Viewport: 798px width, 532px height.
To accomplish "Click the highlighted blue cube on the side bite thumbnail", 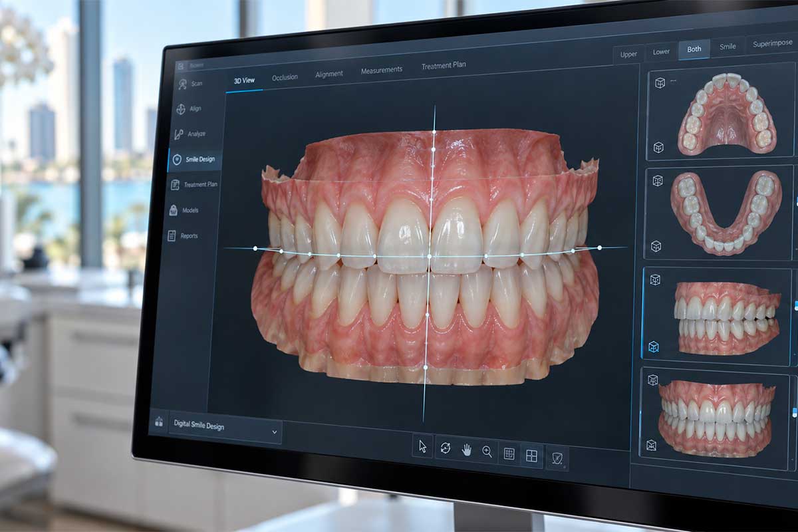I will pos(654,346).
